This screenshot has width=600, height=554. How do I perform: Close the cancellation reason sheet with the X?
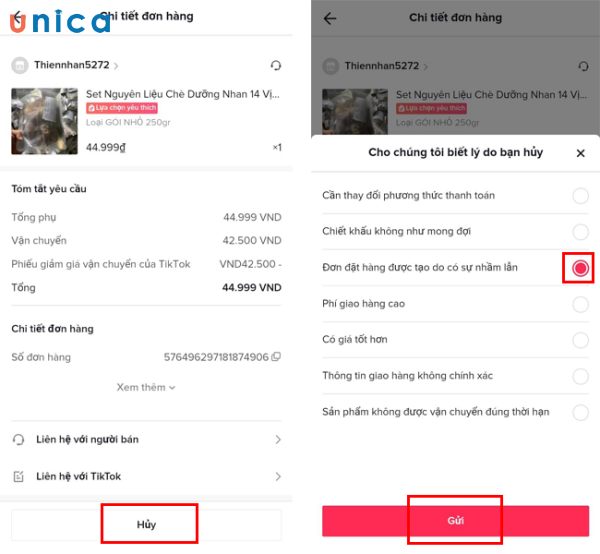(580, 153)
